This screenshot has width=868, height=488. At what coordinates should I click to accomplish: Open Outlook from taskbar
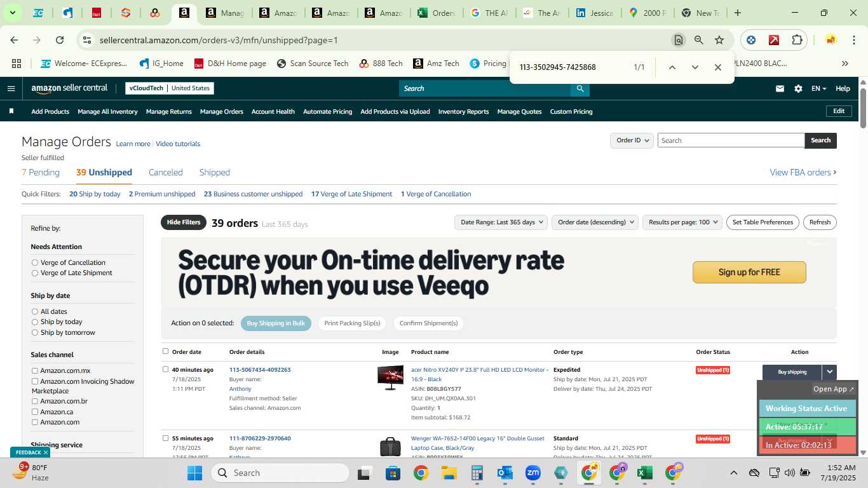click(x=505, y=473)
